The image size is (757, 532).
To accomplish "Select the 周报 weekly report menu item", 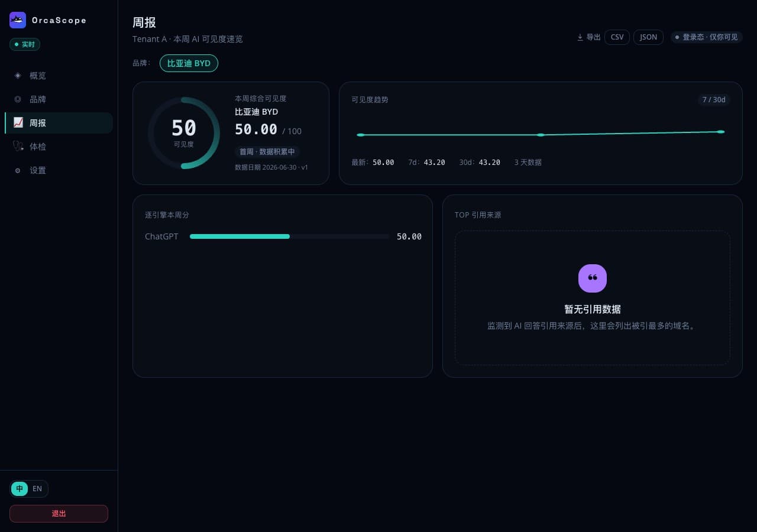I will (59, 123).
